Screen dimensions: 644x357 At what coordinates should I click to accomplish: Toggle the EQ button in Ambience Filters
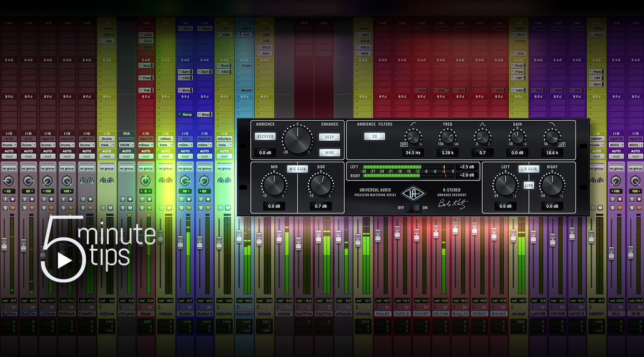(x=375, y=136)
